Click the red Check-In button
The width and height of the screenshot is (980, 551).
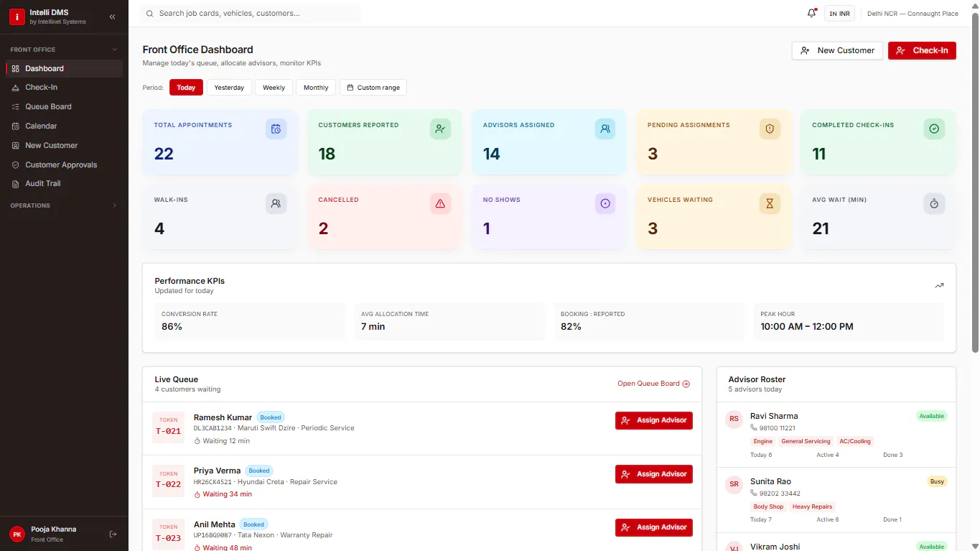tap(922, 50)
